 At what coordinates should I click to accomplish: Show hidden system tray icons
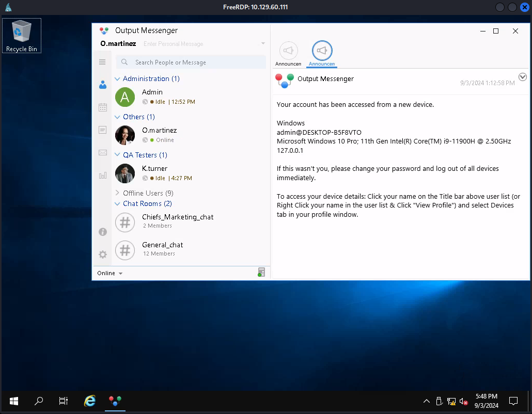(427, 402)
